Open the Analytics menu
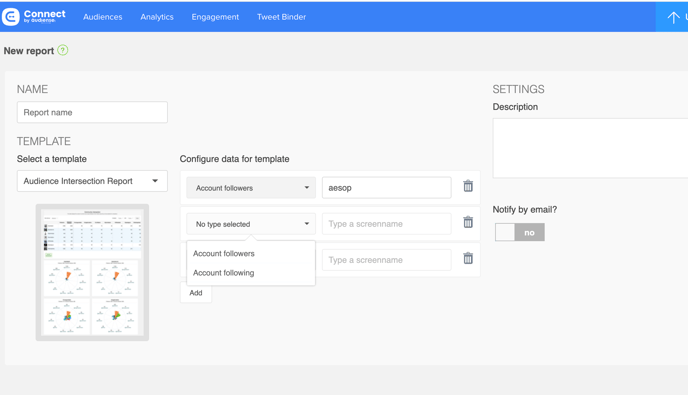688x395 pixels. [157, 17]
